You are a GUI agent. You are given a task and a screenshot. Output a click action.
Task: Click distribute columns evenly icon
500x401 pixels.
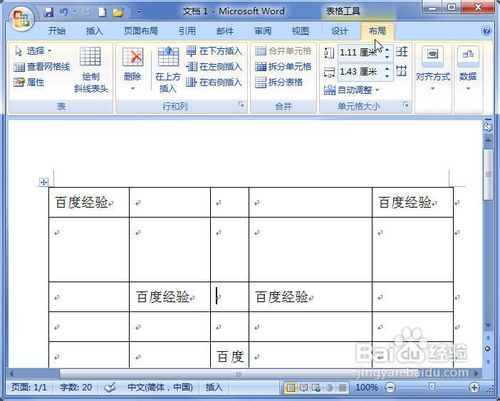point(402,71)
